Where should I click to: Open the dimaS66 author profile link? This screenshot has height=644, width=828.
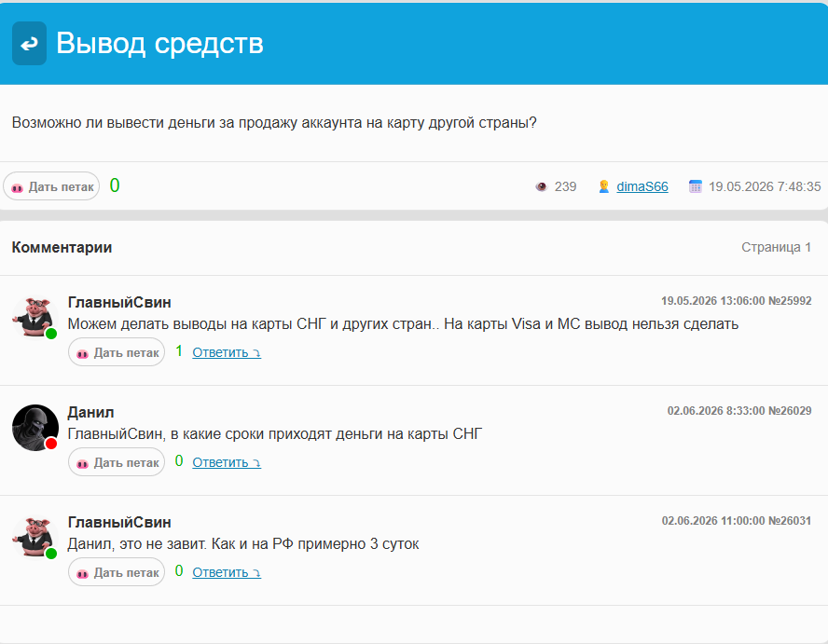[642, 186]
